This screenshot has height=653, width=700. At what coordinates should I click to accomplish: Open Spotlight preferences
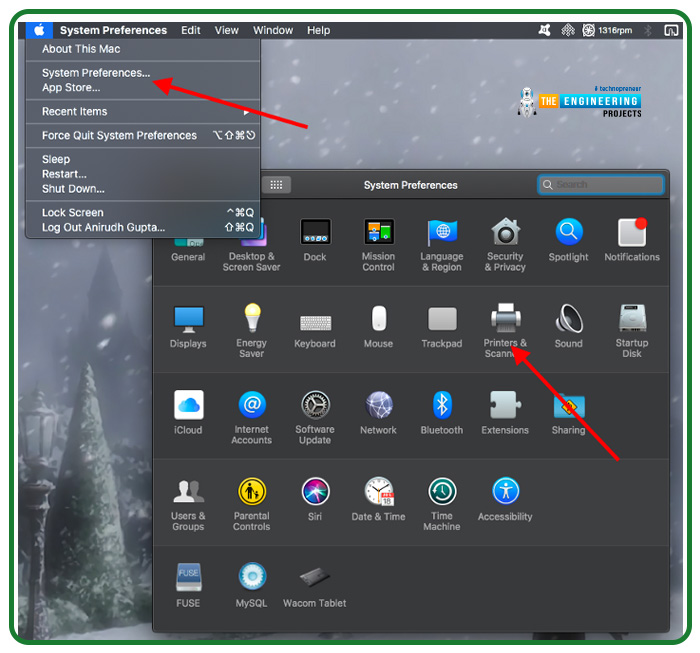pyautogui.click(x=568, y=240)
